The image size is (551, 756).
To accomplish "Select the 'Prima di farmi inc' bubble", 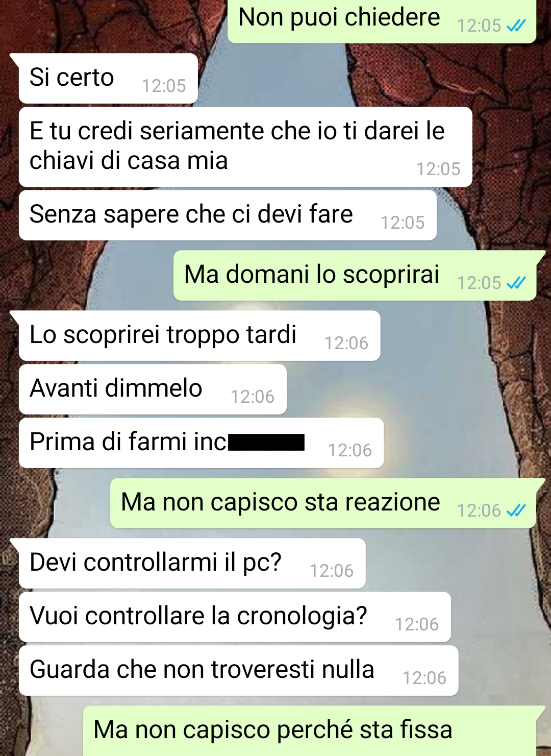I will coord(201,443).
